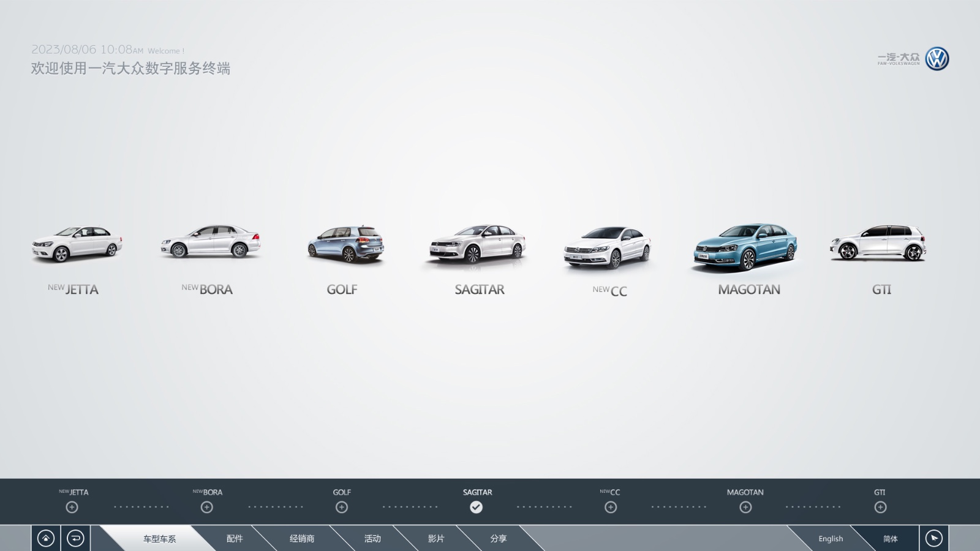Viewport: 980px width, 551px height.
Task: Click NEW JETTA text in the bottom strip
Action: 73,492
